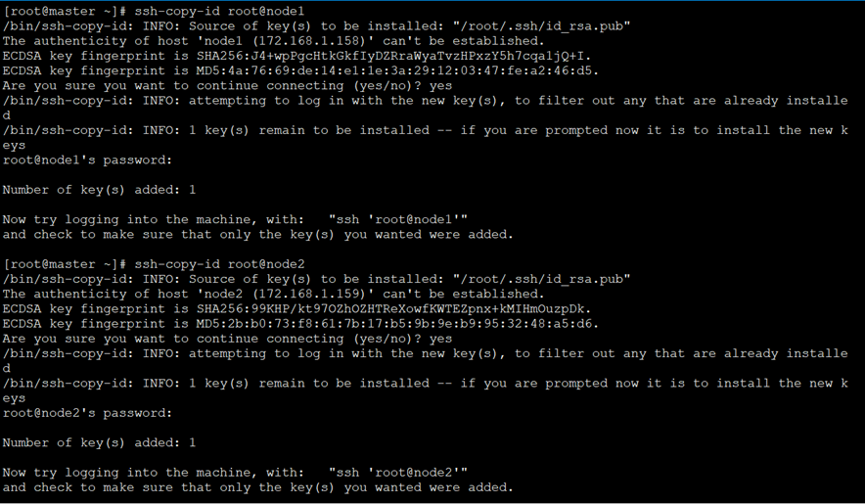The width and height of the screenshot is (865, 504).
Task: Click the first 'yes' answer after (yes/no)?
Action: coord(440,85)
